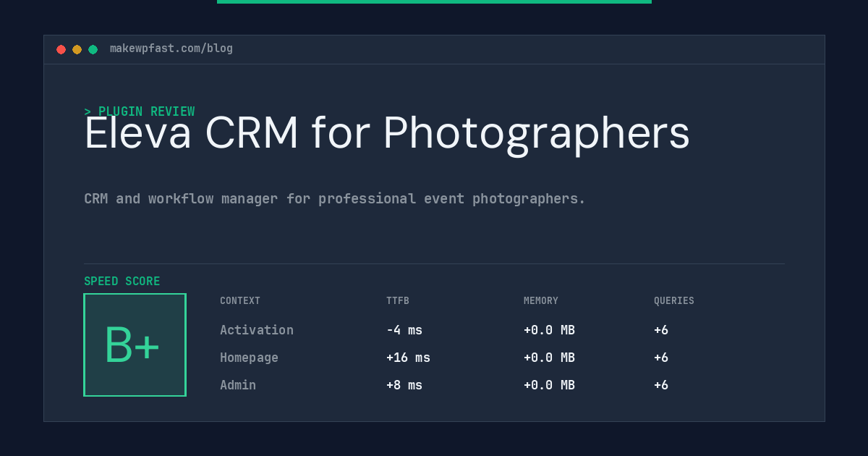This screenshot has height=456, width=868.
Task: Click Homepage row +6 queries value
Action: pyautogui.click(x=661, y=358)
